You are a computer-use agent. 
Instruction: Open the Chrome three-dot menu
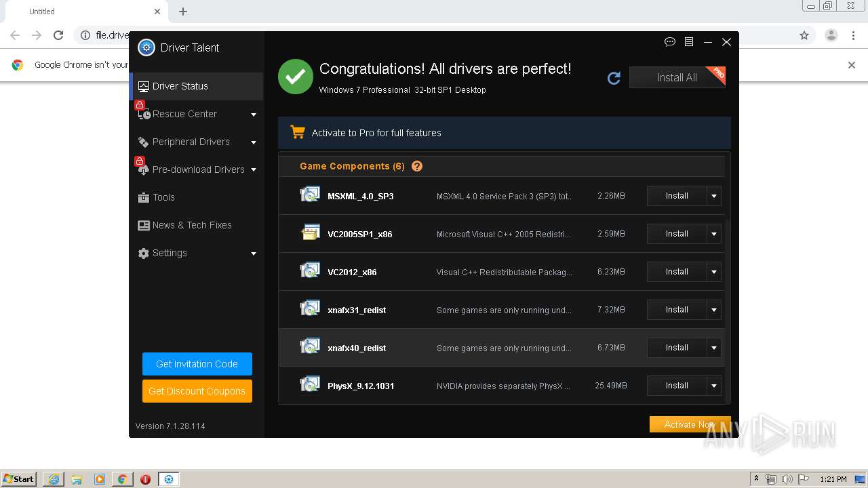(854, 35)
